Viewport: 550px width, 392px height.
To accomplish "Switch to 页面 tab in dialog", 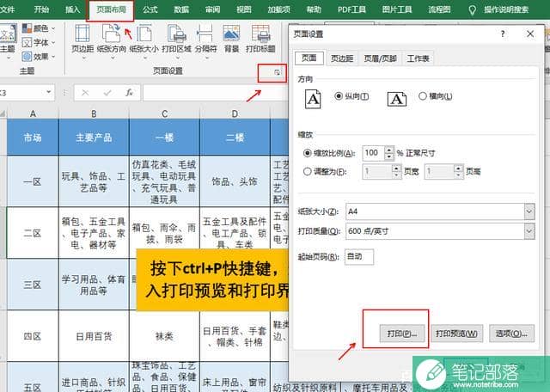I will [x=309, y=58].
